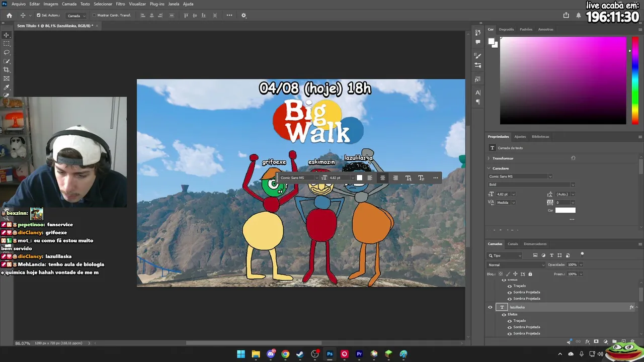Viewport: 644px width, 362px height.
Task: Open more options in the floating text bar
Action: pos(436,177)
